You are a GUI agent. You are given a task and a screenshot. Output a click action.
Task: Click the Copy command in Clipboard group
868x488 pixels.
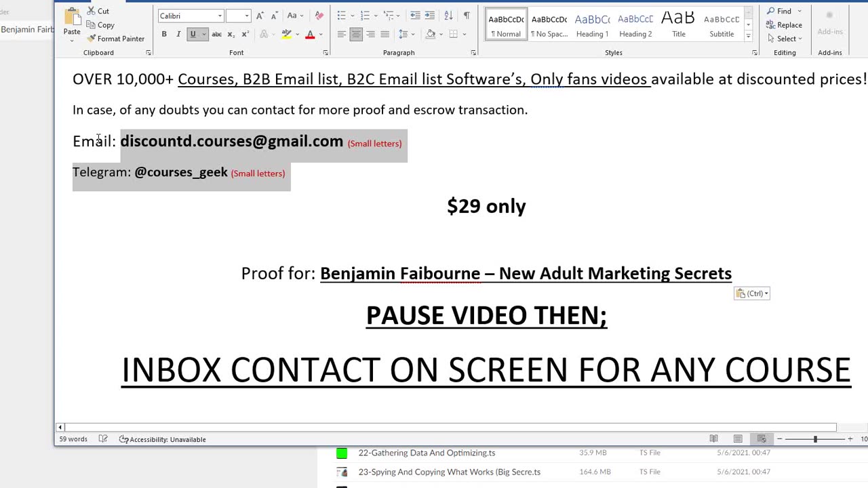pos(100,25)
